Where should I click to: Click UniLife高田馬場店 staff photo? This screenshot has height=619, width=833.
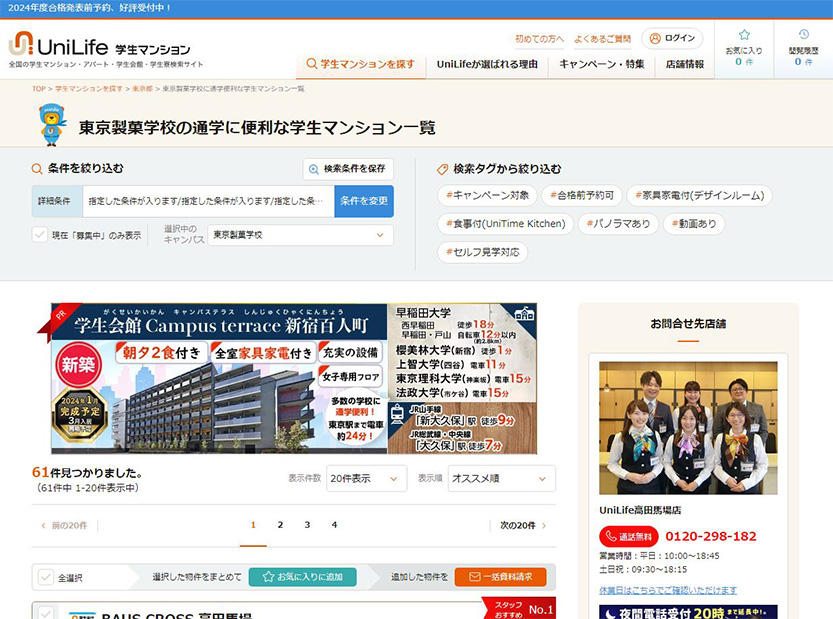tap(688, 428)
